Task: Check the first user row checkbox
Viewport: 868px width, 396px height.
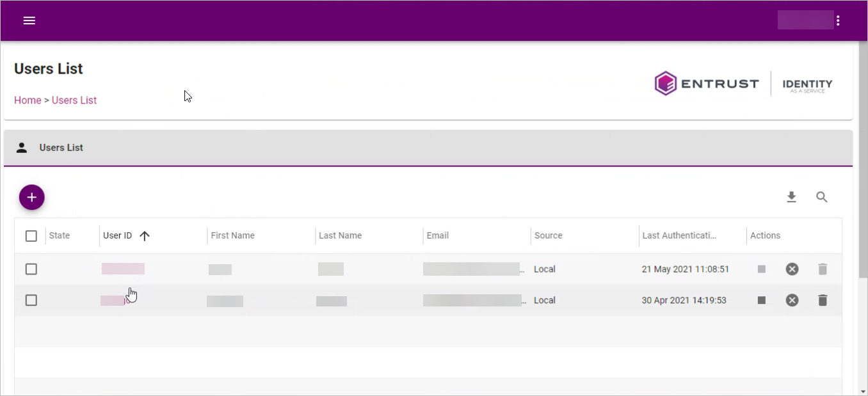Action: (x=31, y=269)
